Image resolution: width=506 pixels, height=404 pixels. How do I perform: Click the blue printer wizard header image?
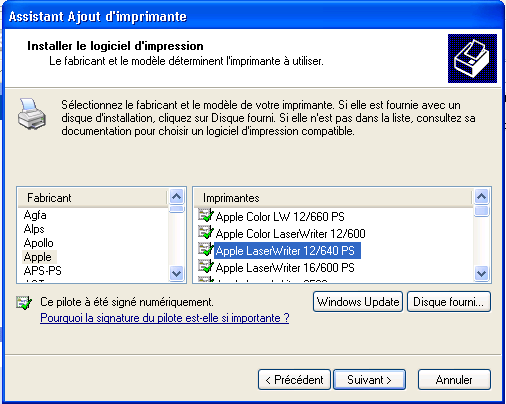tap(472, 58)
